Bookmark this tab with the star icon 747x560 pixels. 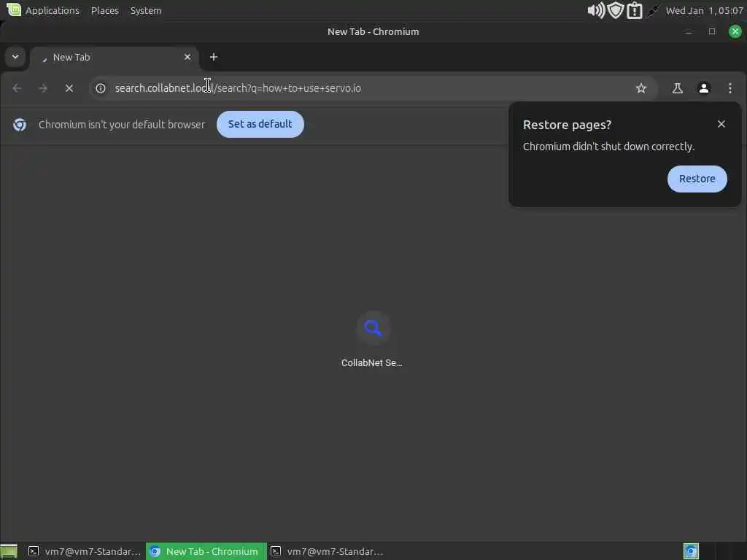(x=641, y=88)
